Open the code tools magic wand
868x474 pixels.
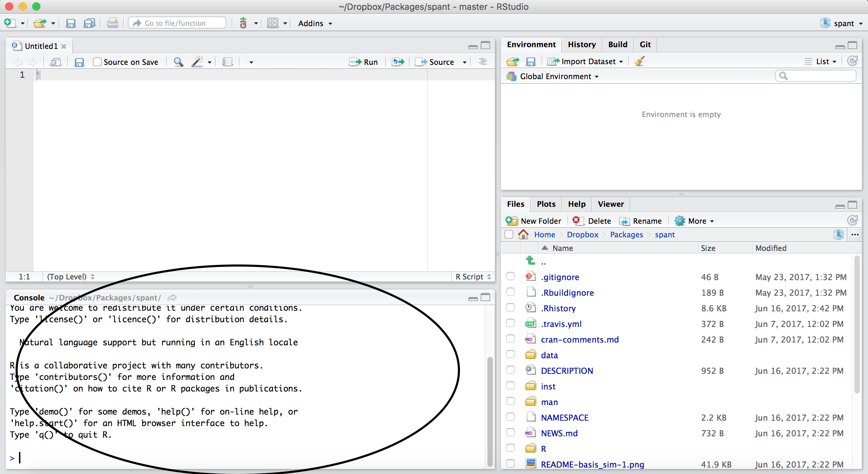point(197,62)
